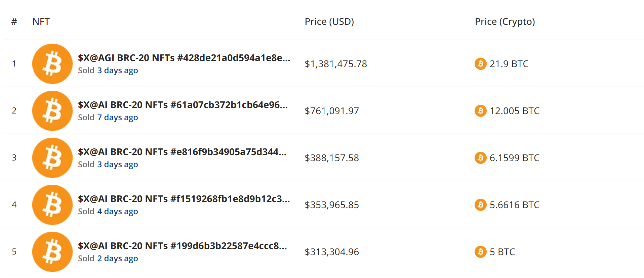Viewport: 644px width, 278px height.
Task: Click the '4 days ago' sold time link
Action: tap(118, 212)
